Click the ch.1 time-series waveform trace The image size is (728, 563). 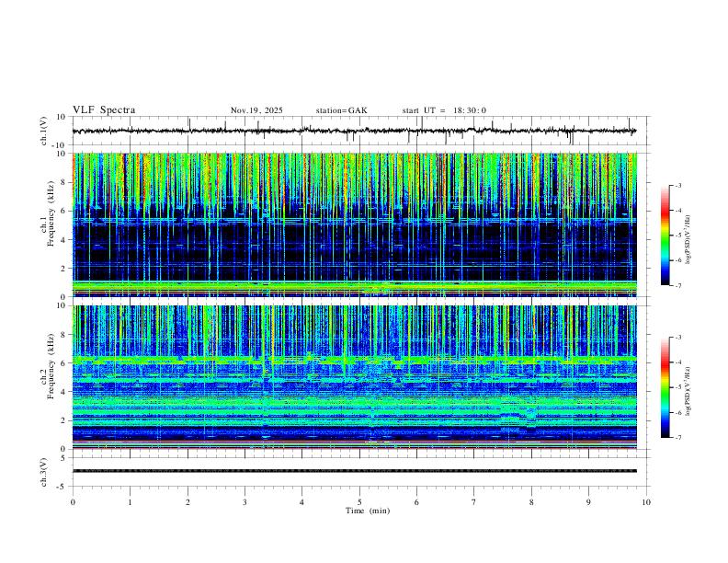(x=354, y=131)
